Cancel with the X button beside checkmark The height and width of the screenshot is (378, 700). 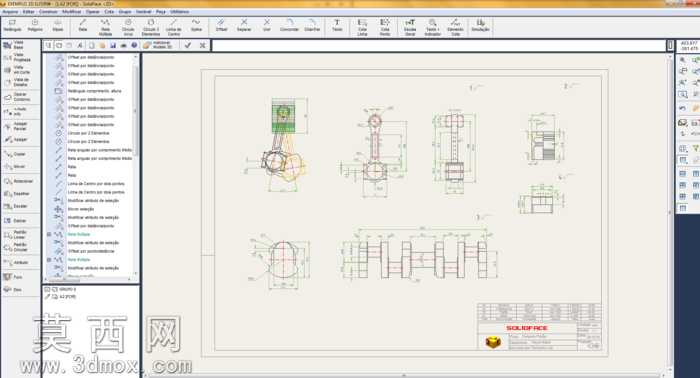coord(202,45)
